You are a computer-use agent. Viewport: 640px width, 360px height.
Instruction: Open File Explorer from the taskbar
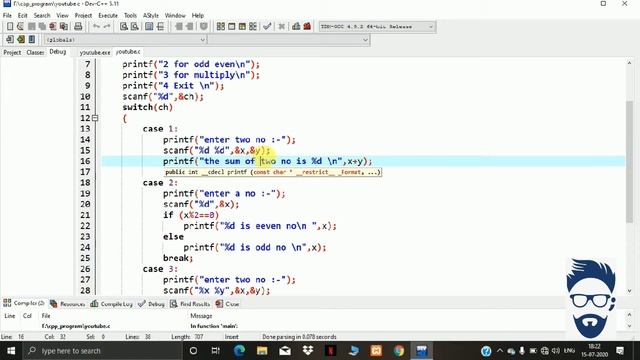262,351
